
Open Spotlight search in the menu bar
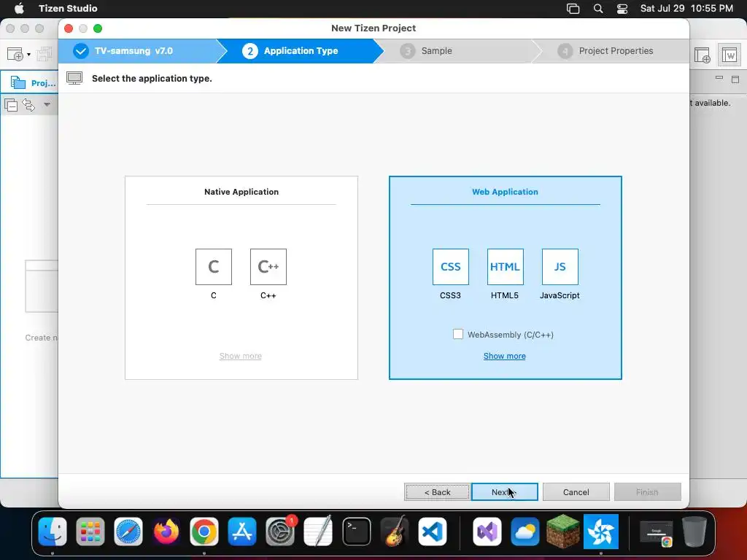[x=598, y=8]
